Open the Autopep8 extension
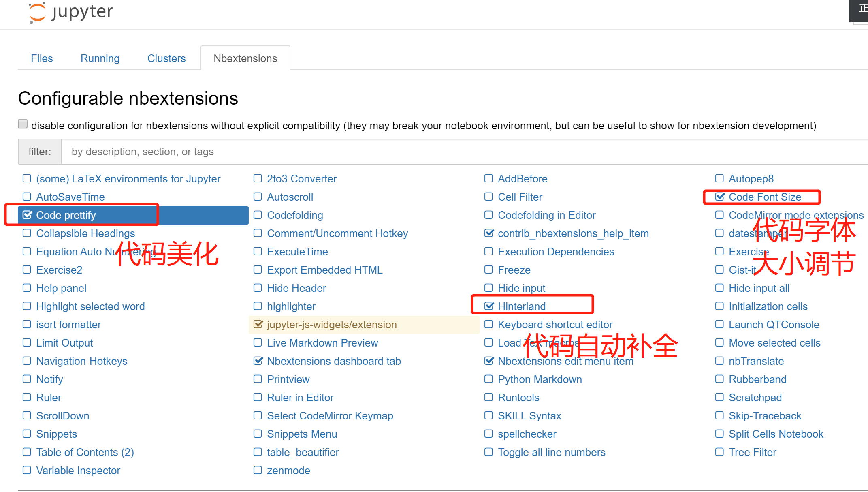The image size is (868, 492). coord(751,179)
